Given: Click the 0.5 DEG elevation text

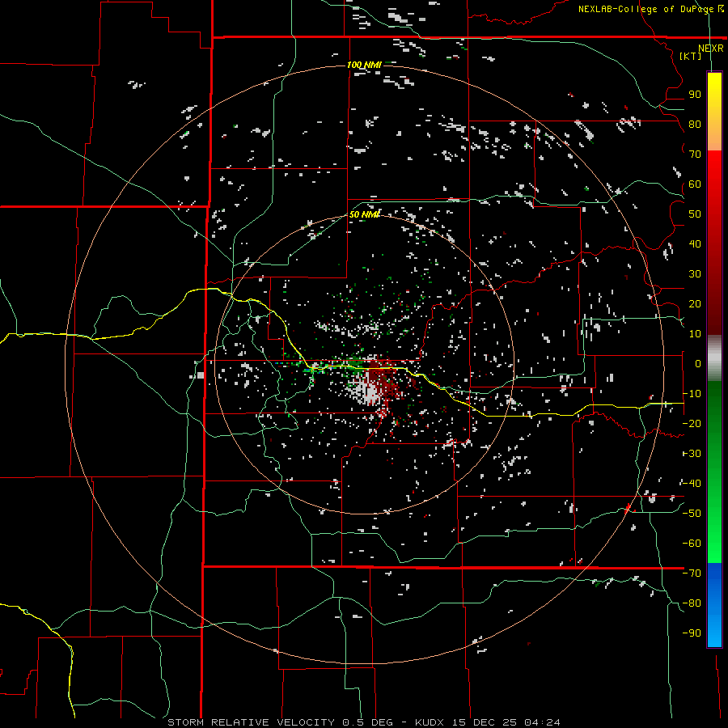Looking at the screenshot, I should pos(368,722).
